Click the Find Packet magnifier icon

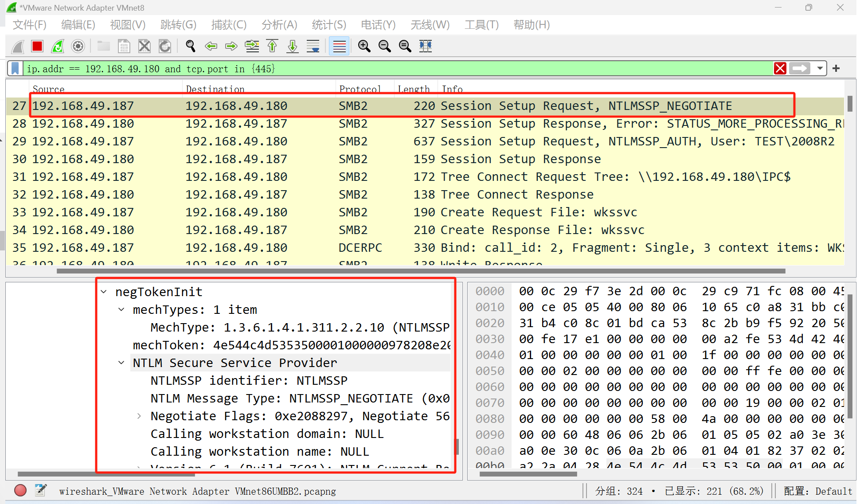point(191,46)
